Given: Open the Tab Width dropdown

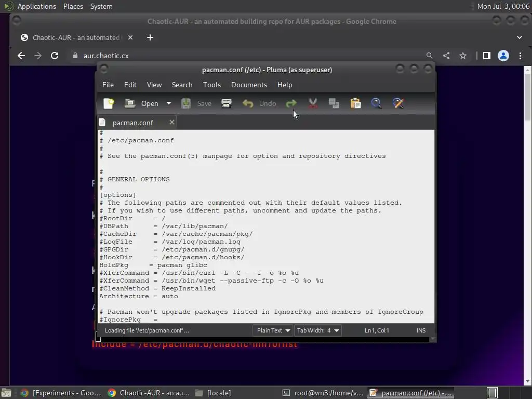Looking at the screenshot, I should [x=317, y=330].
